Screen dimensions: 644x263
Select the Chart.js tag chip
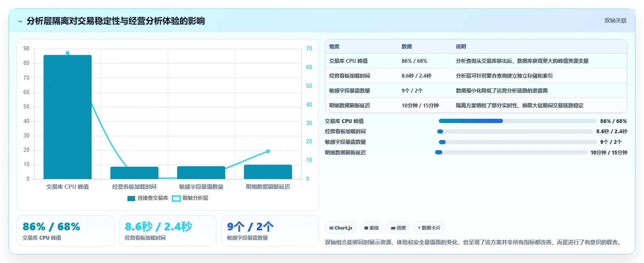[340, 228]
